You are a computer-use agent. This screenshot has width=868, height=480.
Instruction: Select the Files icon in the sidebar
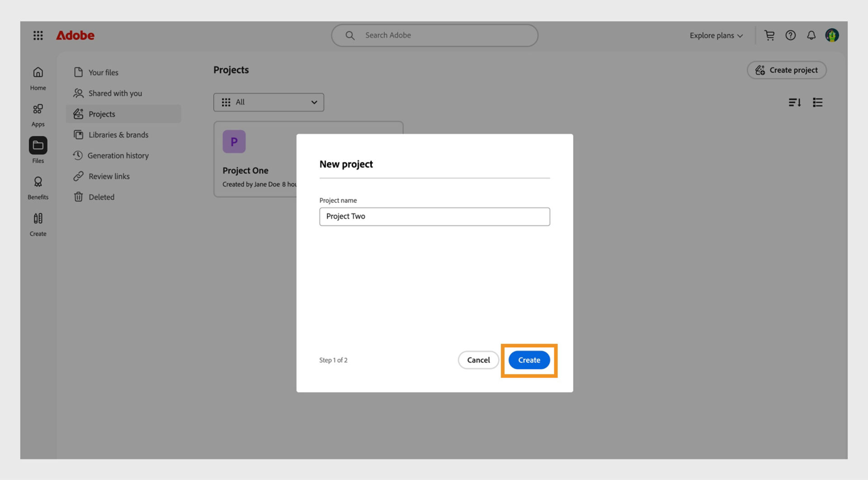(38, 145)
